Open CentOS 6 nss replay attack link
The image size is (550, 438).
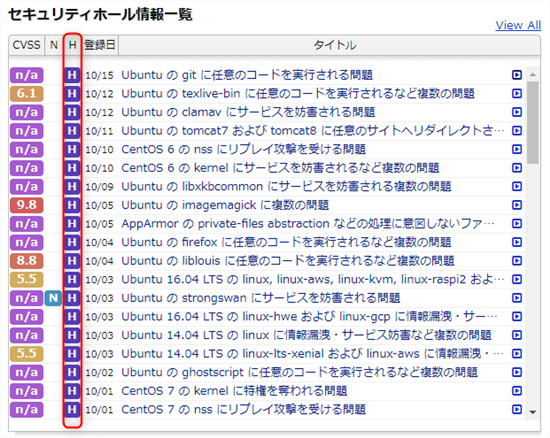243,149
